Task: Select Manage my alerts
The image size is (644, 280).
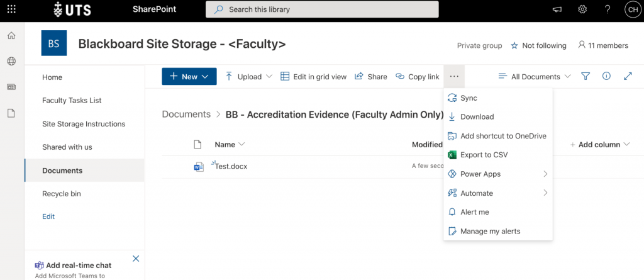Action: point(498,231)
